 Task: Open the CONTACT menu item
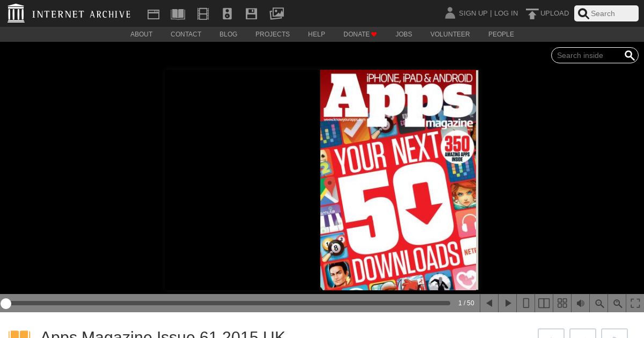pos(186,34)
